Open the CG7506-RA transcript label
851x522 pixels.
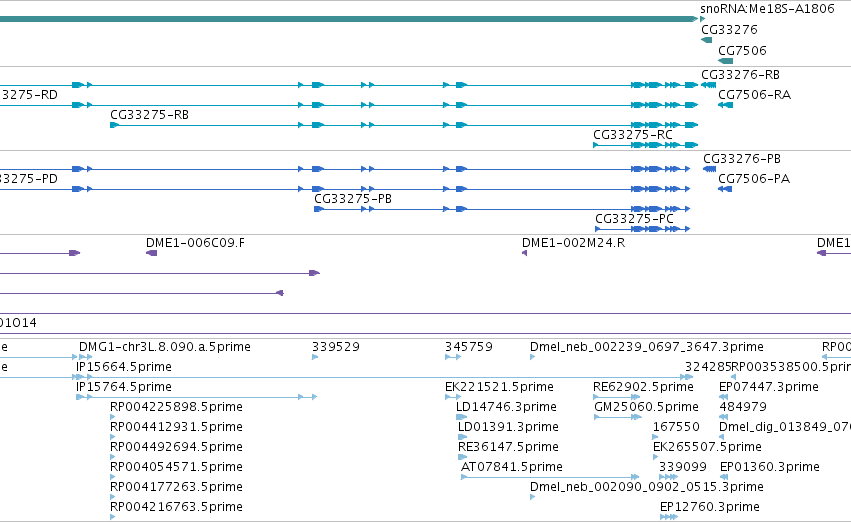[x=754, y=95]
